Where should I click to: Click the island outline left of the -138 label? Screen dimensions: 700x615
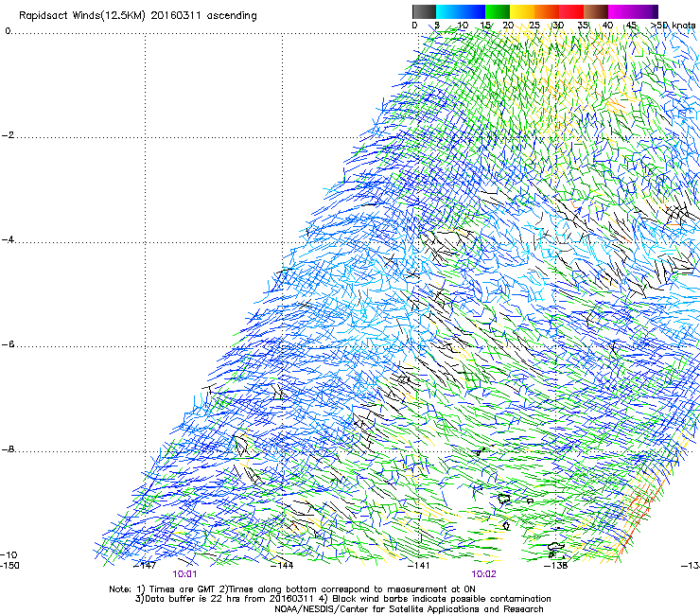click(556, 547)
